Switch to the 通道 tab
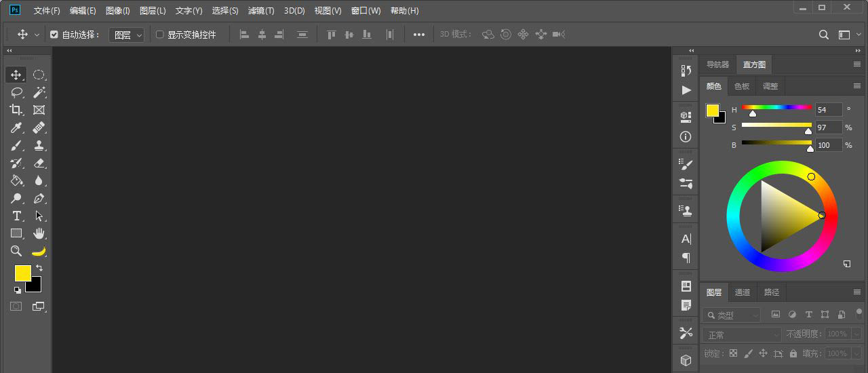 pyautogui.click(x=743, y=292)
